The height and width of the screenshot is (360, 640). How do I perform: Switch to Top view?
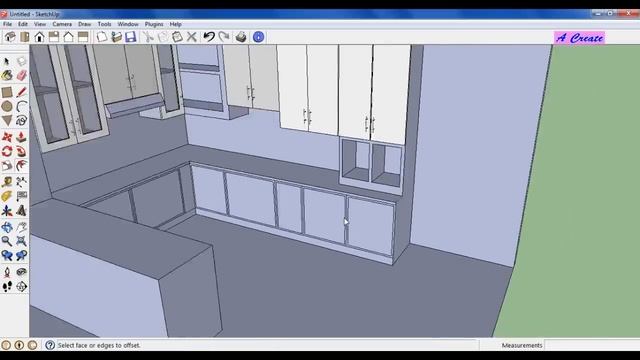pos(25,37)
